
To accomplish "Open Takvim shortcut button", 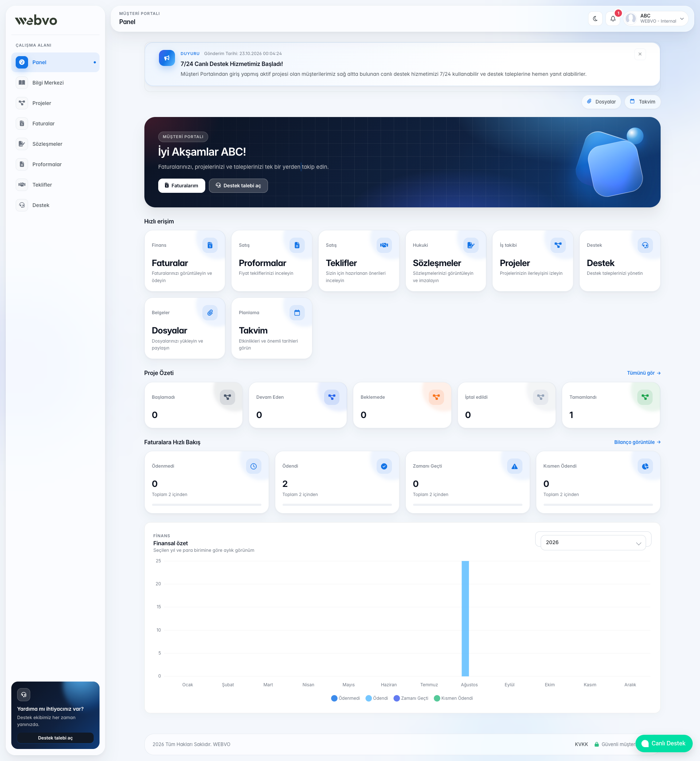I will tap(642, 101).
